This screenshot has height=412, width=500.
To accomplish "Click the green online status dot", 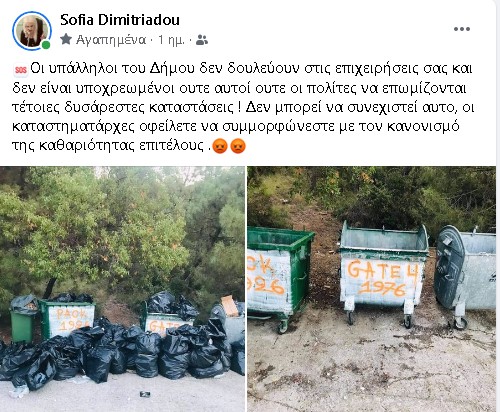I will pyautogui.click(x=46, y=45).
